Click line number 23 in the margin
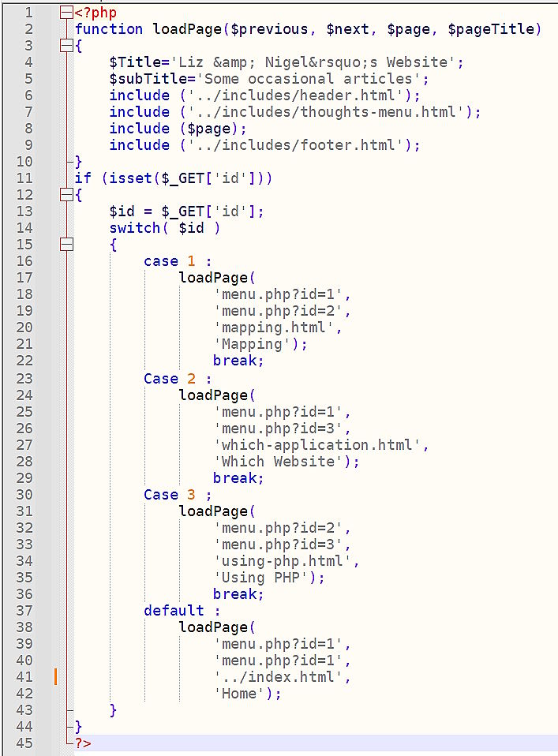This screenshot has height=756, width=558. click(x=24, y=378)
